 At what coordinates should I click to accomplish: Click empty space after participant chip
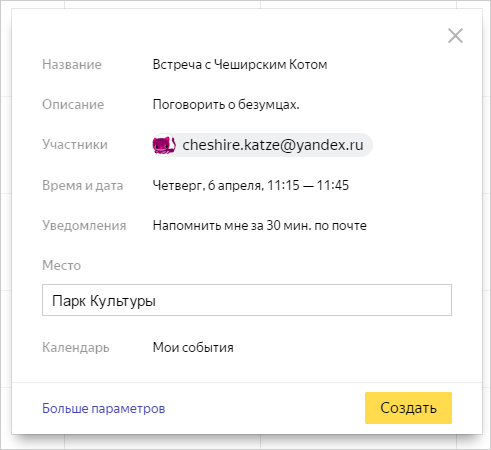click(x=413, y=145)
